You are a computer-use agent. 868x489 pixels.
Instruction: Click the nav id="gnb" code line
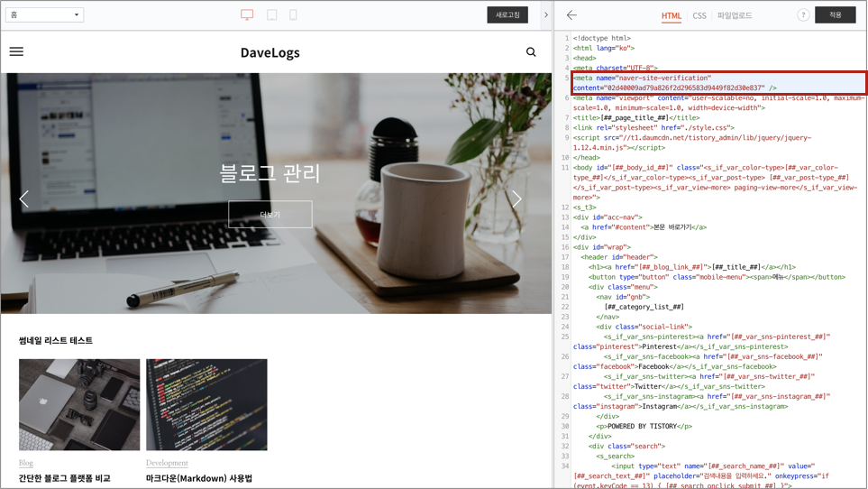(624, 297)
